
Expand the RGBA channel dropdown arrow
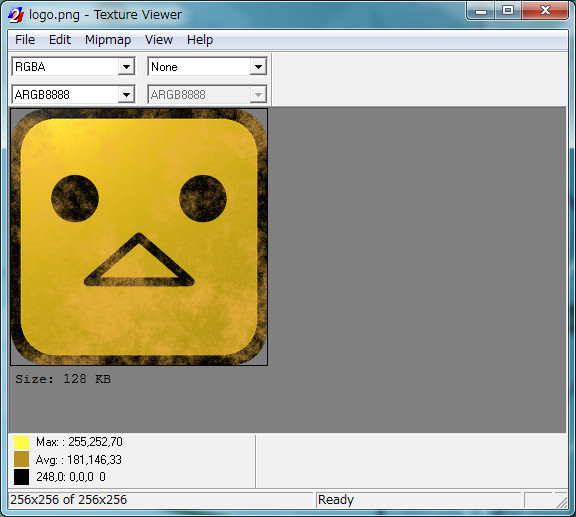pyautogui.click(x=126, y=67)
